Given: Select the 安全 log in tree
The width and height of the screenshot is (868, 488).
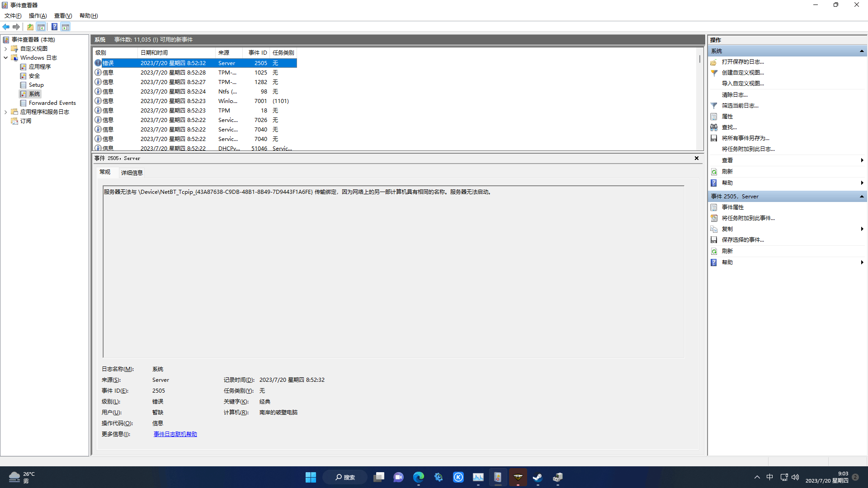Looking at the screenshot, I should (34, 76).
